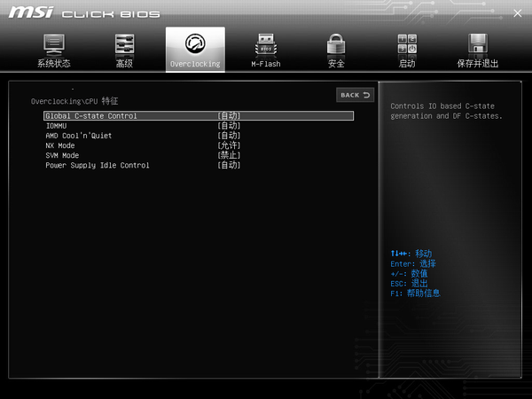Click the arrow keys 移动 hint
Viewport: 532px width, 399px height.
click(411, 254)
